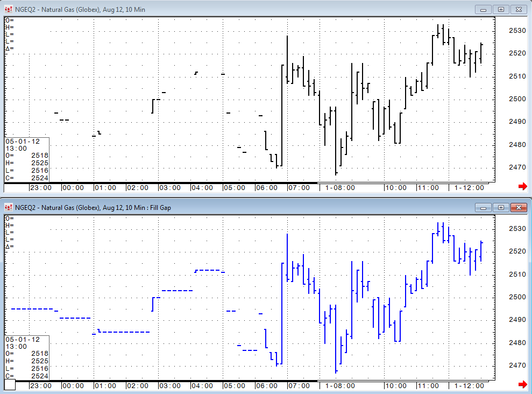Click the red arrow in the top chart
This screenshot has width=532, height=394.
(x=522, y=186)
